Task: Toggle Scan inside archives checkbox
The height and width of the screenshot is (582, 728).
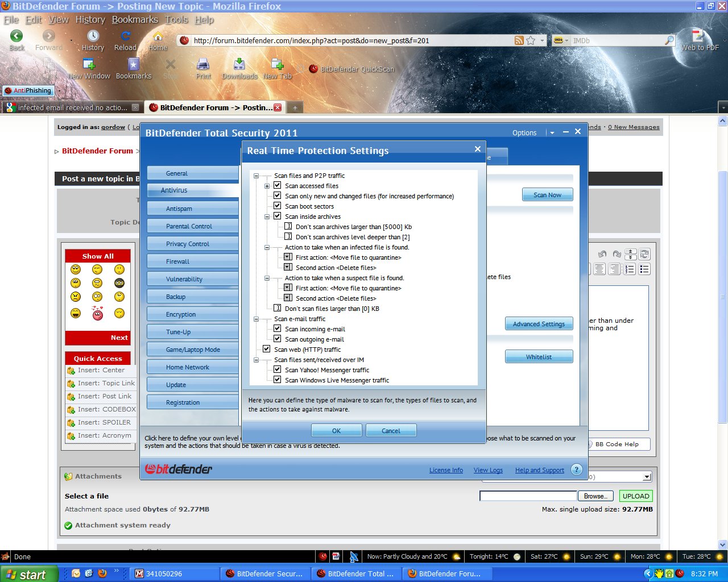Action: point(278,216)
